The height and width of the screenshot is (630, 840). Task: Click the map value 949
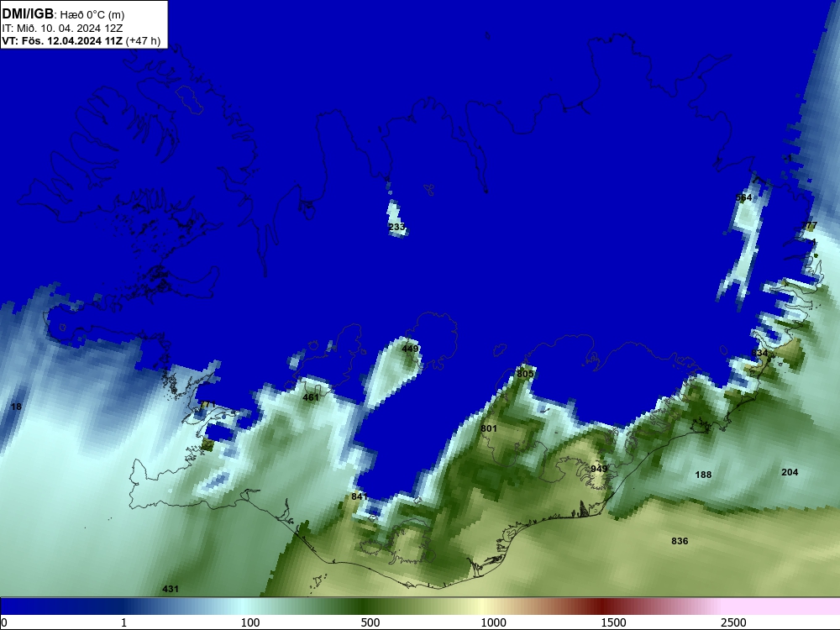point(598,468)
